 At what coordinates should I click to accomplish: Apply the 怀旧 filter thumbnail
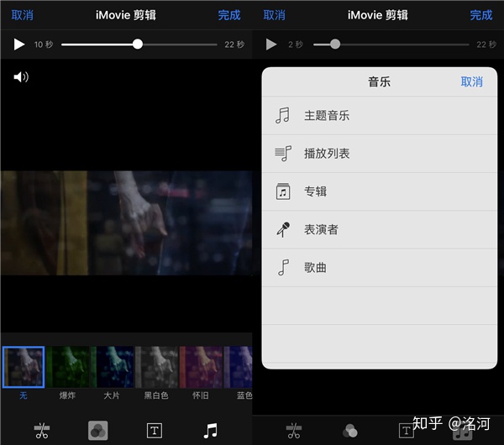coord(201,367)
